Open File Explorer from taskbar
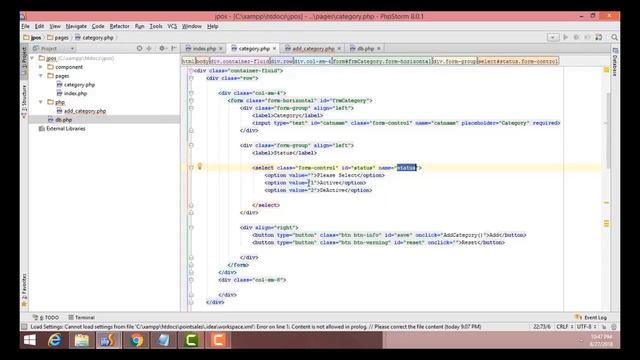This screenshot has width=640, height=360. point(82,340)
